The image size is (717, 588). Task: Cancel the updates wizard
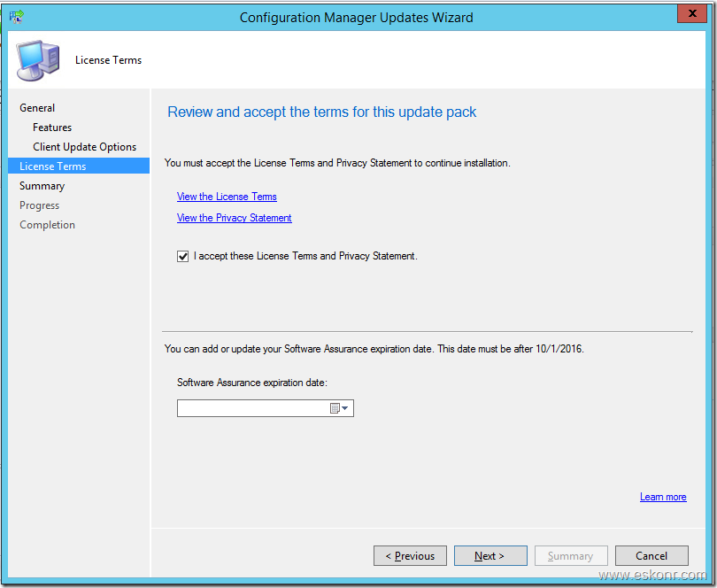click(x=651, y=555)
